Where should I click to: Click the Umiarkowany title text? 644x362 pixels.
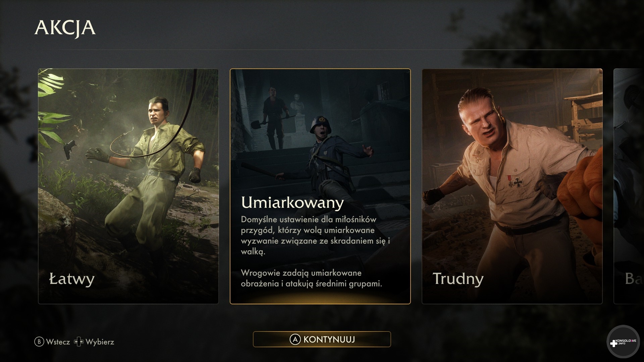(x=292, y=203)
